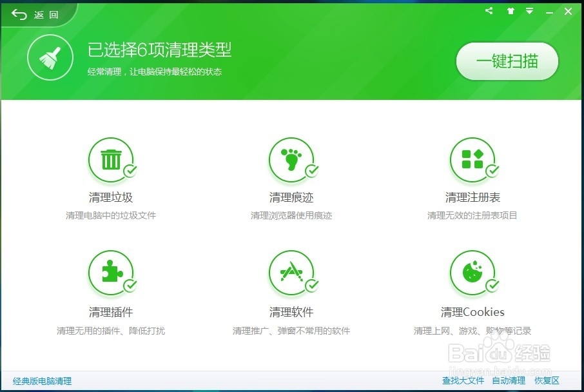
Task: Click description 清理浏览器使用痕迹
Action: click(291, 215)
